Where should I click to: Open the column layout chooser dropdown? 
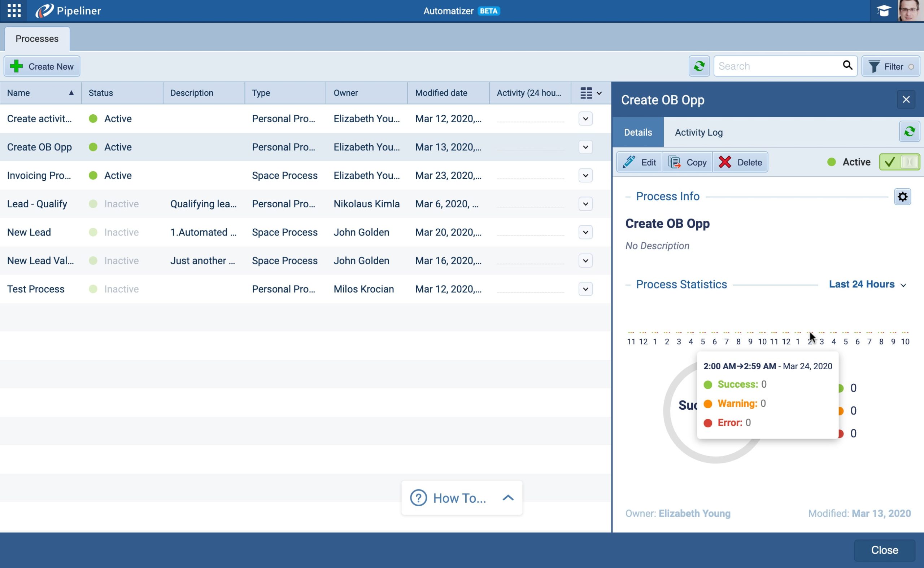click(590, 93)
